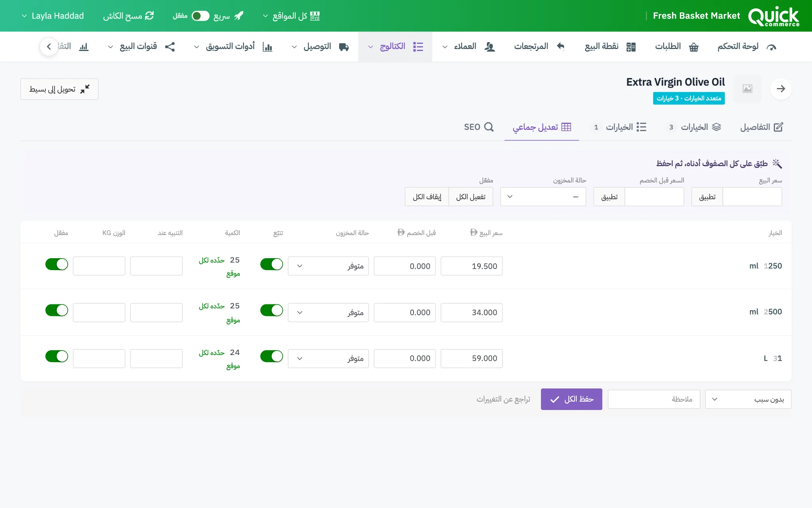Toggle تتبّع switch for 250 ml row
The image size is (812, 508).
click(271, 264)
